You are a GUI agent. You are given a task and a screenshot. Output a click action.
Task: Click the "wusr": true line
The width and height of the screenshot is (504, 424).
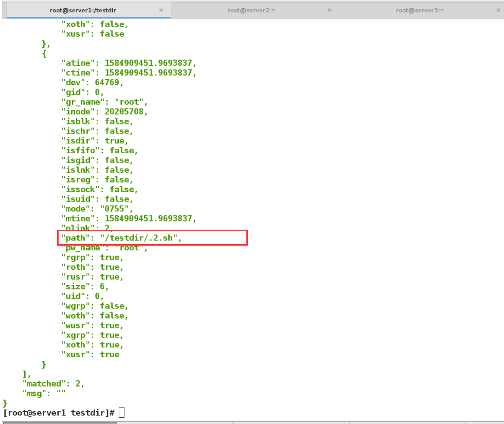tap(92, 325)
